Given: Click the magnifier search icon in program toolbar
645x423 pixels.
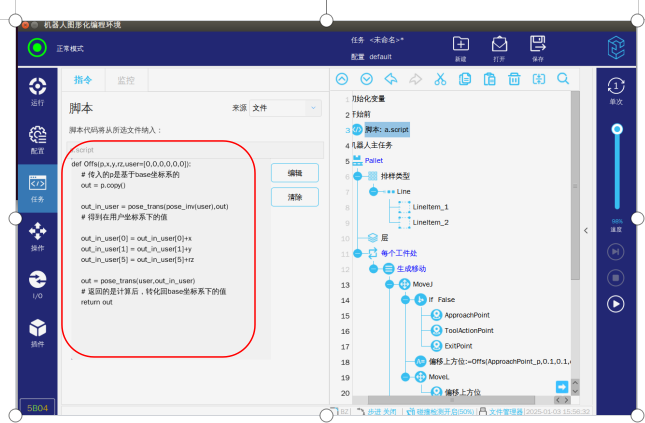Looking at the screenshot, I should [562, 79].
